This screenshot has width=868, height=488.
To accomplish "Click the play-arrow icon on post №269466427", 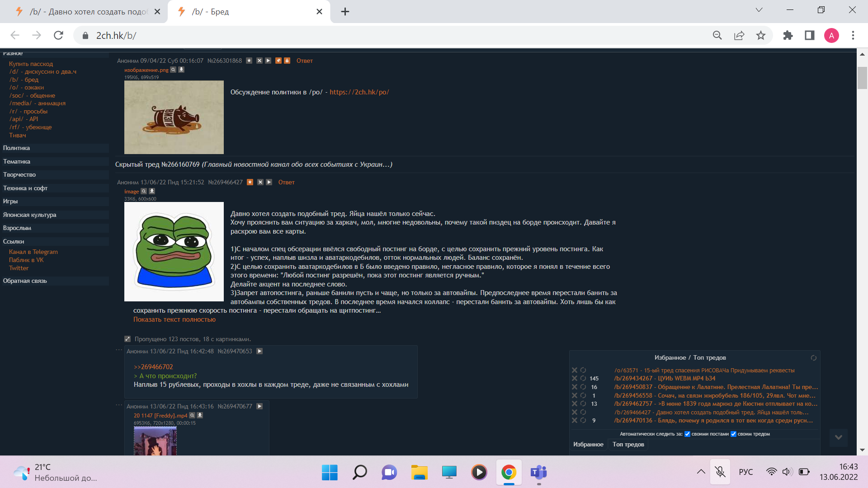I will (x=269, y=182).
